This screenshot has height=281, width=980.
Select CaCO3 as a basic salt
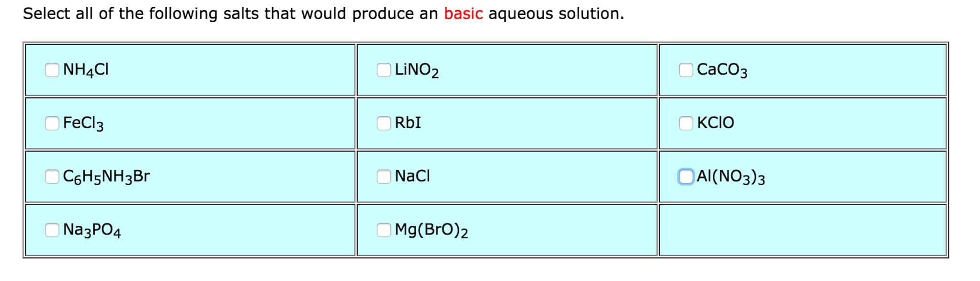(685, 70)
